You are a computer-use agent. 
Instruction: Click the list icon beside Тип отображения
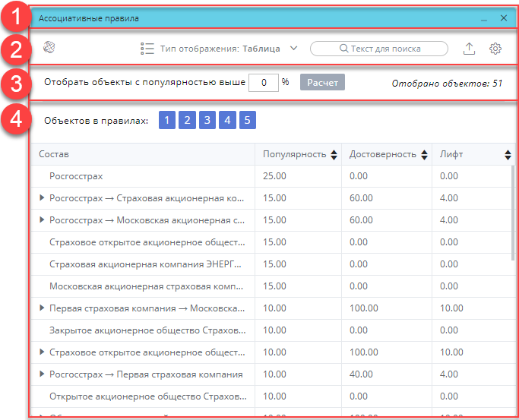147,49
